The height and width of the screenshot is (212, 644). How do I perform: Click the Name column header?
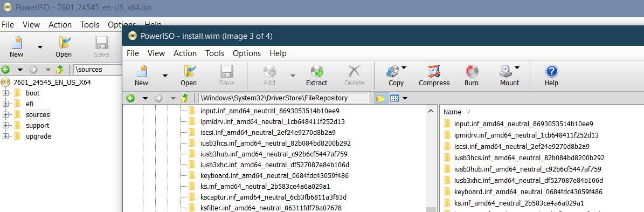(452, 112)
